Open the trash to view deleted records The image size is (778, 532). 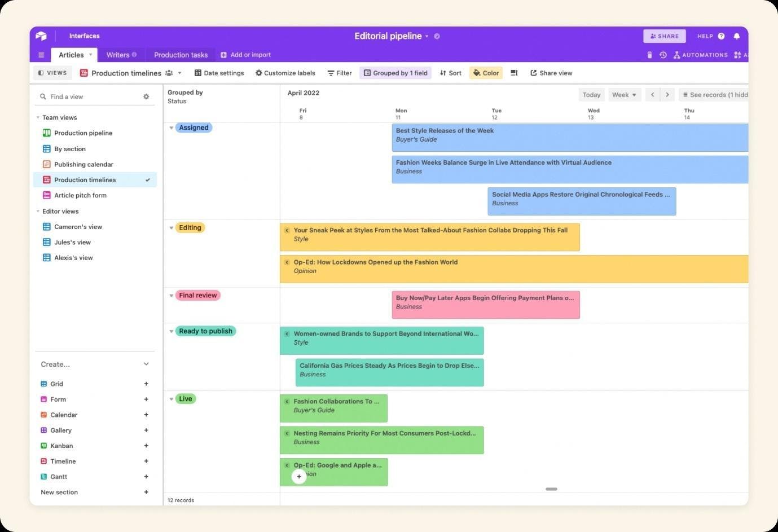point(649,55)
